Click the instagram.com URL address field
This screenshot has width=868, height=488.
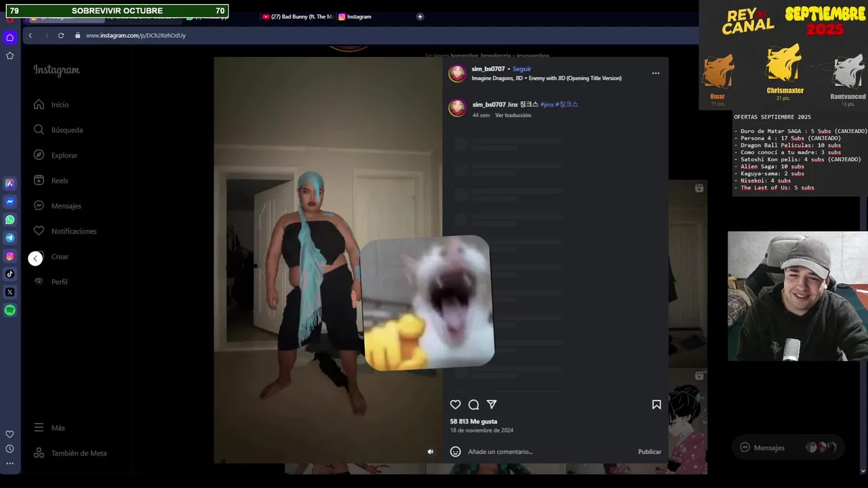136,35
